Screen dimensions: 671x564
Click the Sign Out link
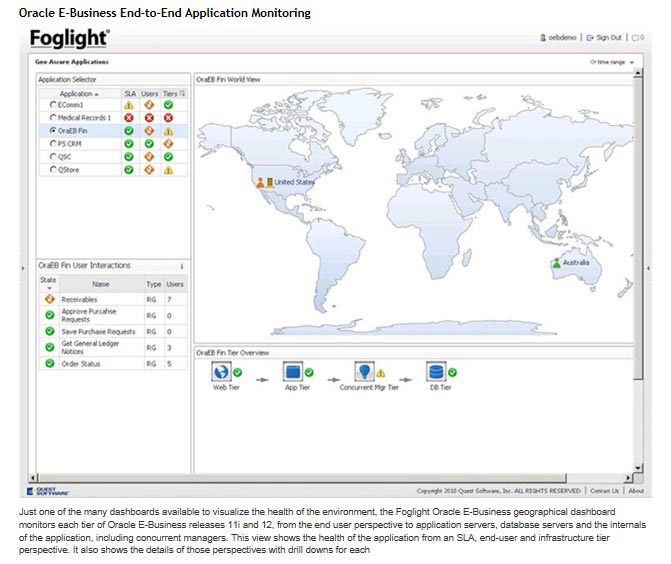[x=604, y=38]
